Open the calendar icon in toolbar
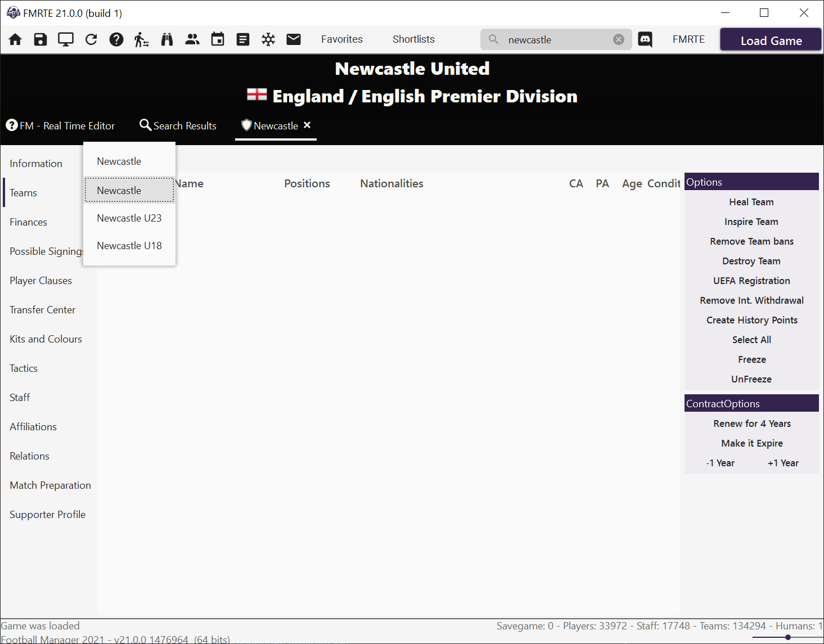 pos(218,39)
